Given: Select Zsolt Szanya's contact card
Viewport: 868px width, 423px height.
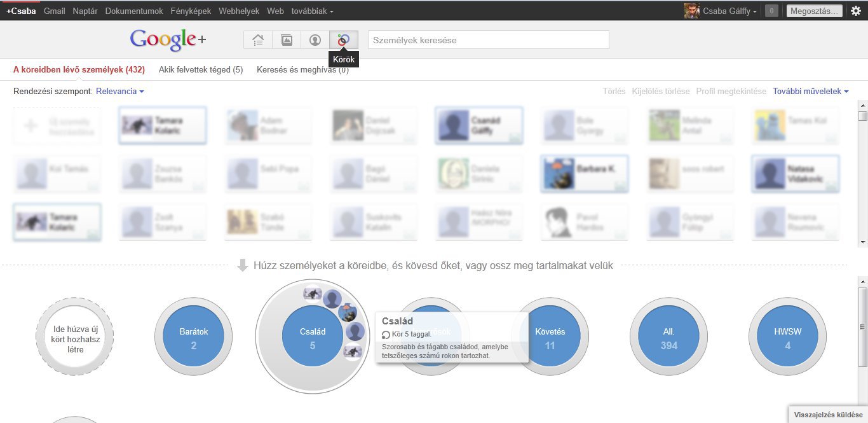Looking at the screenshot, I should (163, 222).
